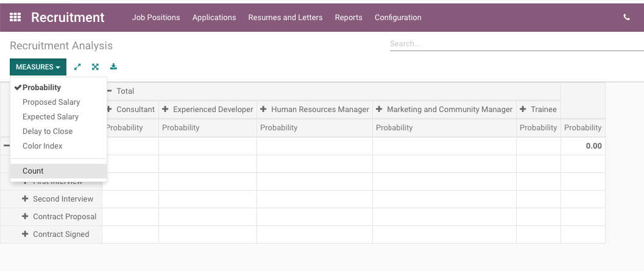Open the Job Positions menu

156,18
